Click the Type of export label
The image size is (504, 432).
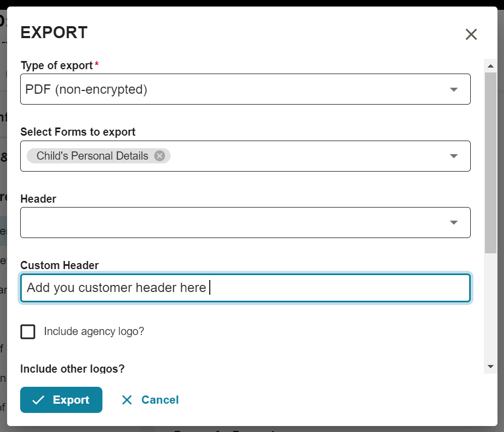(x=57, y=65)
